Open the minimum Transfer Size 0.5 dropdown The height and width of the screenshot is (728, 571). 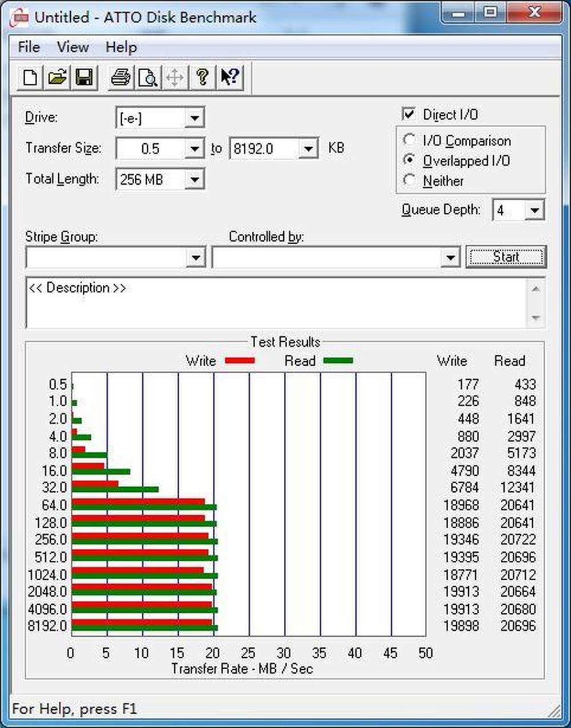(x=194, y=149)
